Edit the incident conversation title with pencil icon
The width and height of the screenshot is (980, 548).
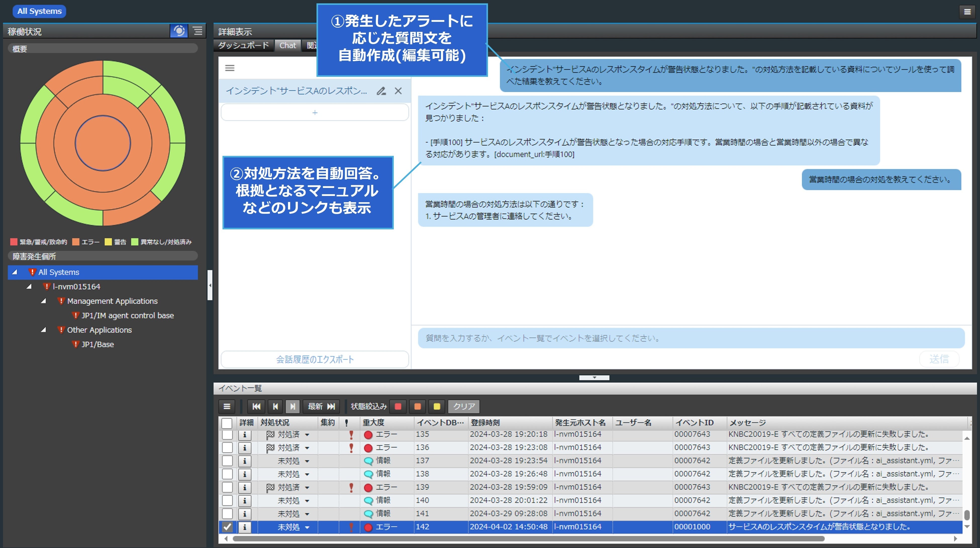381,91
